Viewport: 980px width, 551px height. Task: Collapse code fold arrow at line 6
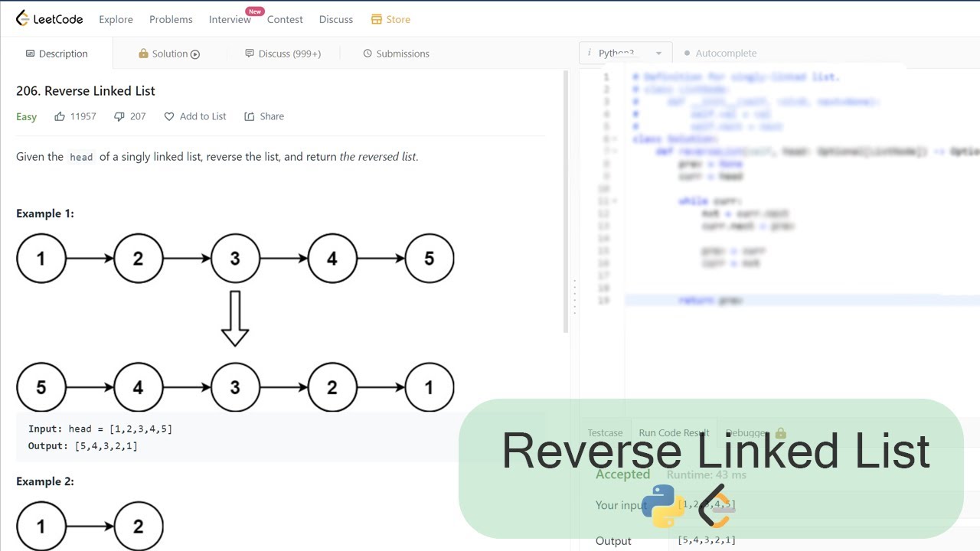point(615,139)
